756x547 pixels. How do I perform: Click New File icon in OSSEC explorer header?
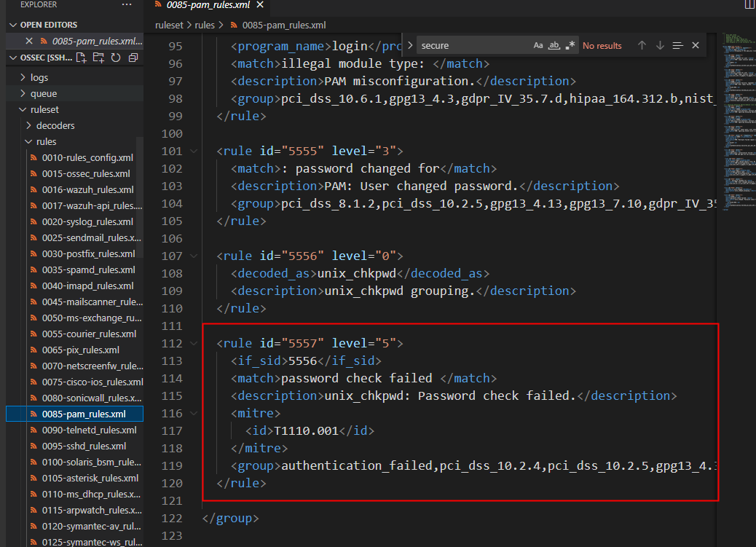pyautogui.click(x=81, y=58)
